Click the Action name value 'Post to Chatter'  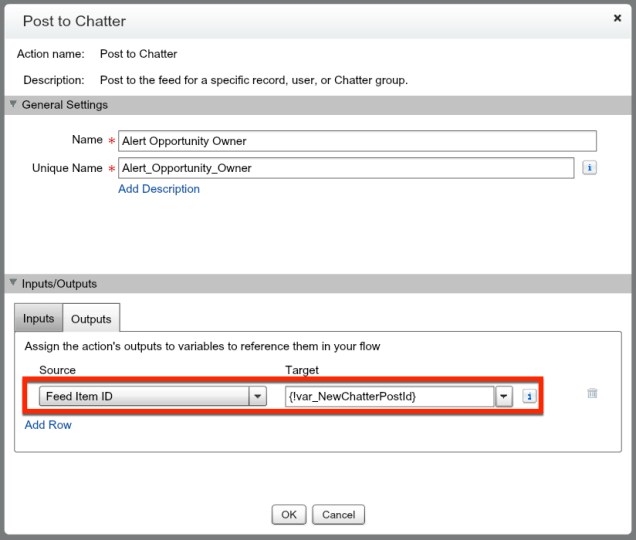(138, 54)
